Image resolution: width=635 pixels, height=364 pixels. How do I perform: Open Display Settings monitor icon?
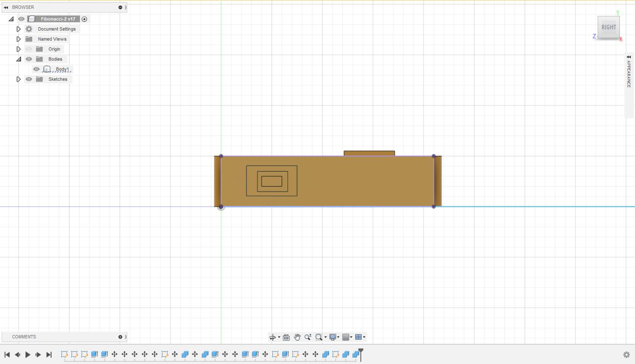(333, 337)
